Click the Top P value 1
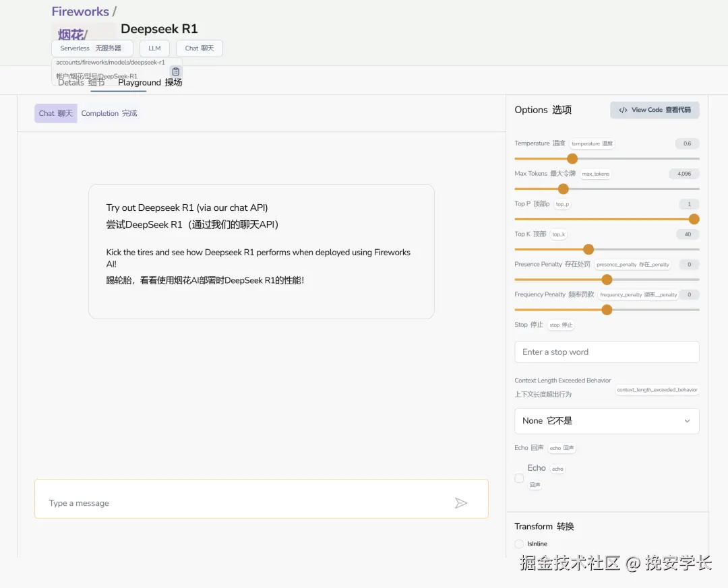Image resolution: width=728 pixels, height=588 pixels. (x=689, y=204)
